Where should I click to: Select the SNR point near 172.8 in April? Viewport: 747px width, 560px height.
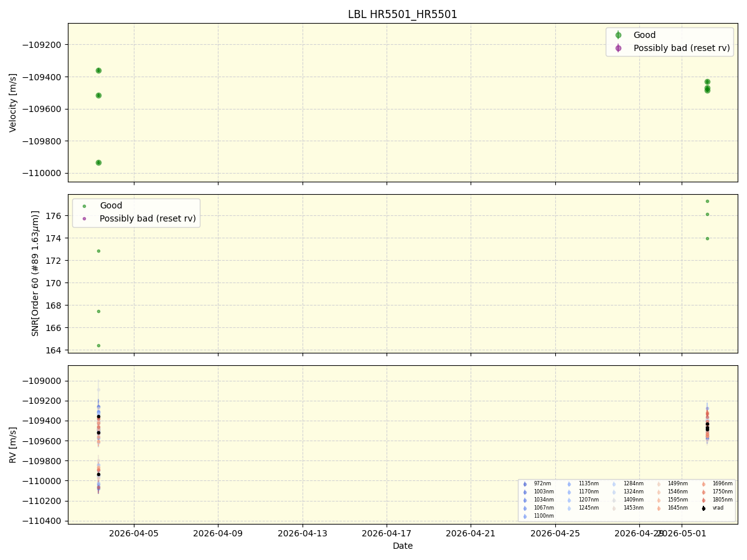pos(98,251)
